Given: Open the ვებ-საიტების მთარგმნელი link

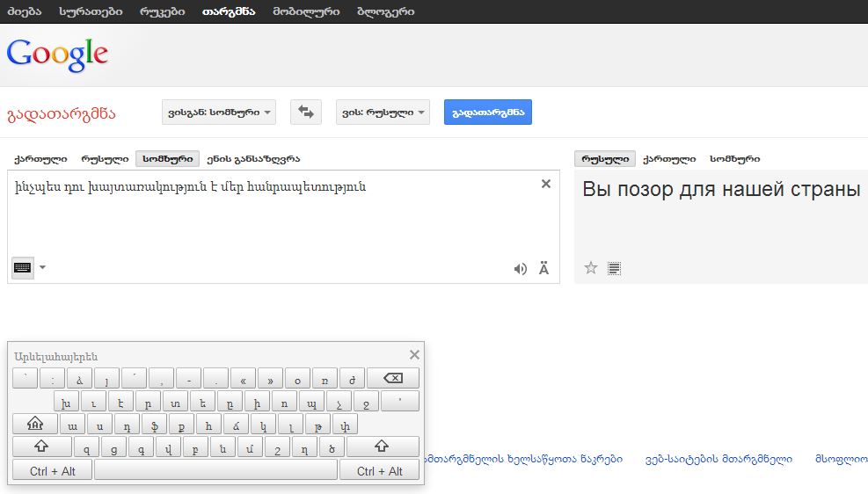Looking at the screenshot, I should coord(718,458).
